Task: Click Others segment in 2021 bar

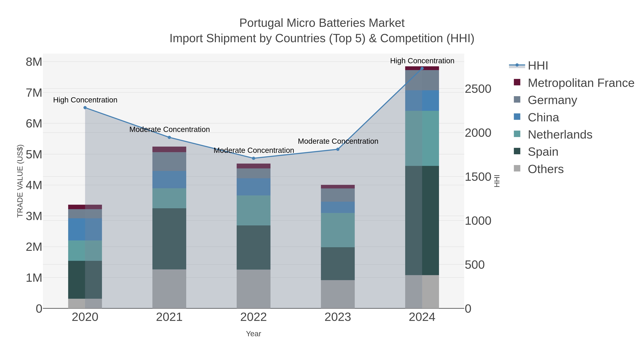Action: click(x=169, y=289)
